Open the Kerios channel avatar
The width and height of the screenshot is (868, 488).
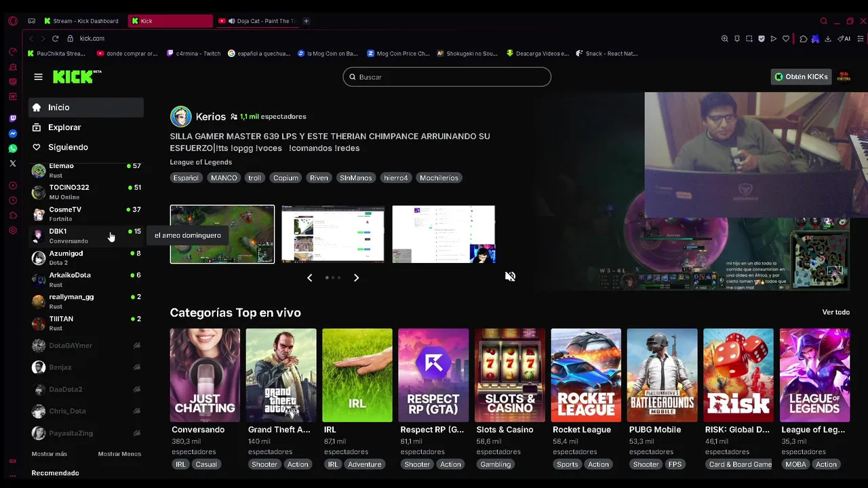pos(180,117)
